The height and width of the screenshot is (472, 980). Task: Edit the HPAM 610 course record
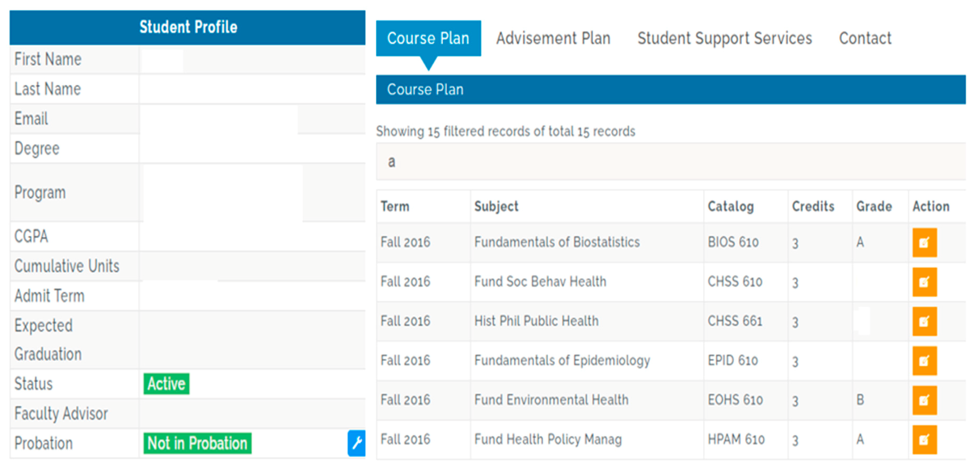tap(924, 440)
